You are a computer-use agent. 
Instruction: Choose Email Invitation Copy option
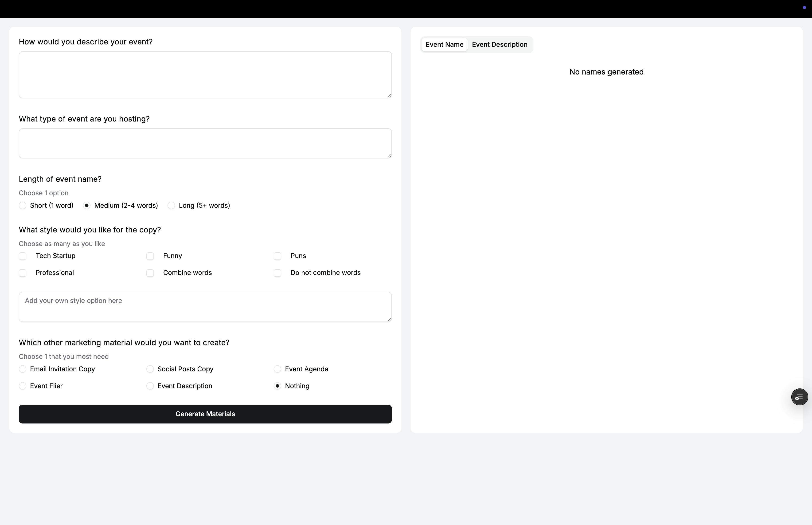pyautogui.click(x=23, y=369)
